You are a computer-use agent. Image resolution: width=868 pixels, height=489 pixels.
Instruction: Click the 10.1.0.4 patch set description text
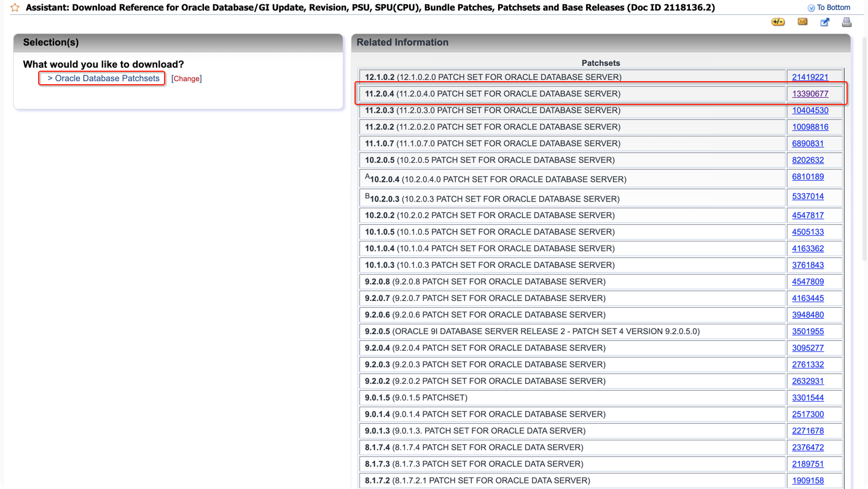click(490, 248)
